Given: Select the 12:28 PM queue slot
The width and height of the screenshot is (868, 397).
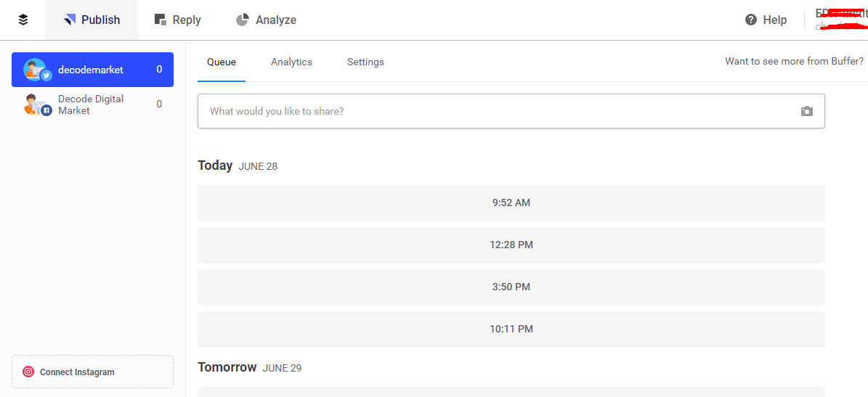Looking at the screenshot, I should (511, 245).
